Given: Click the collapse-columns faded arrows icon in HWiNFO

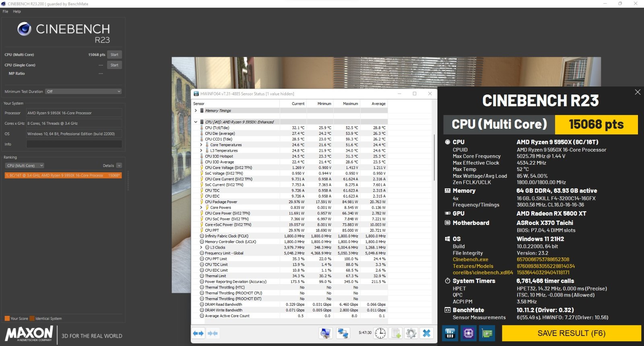Looking at the screenshot, I should tap(213, 333).
